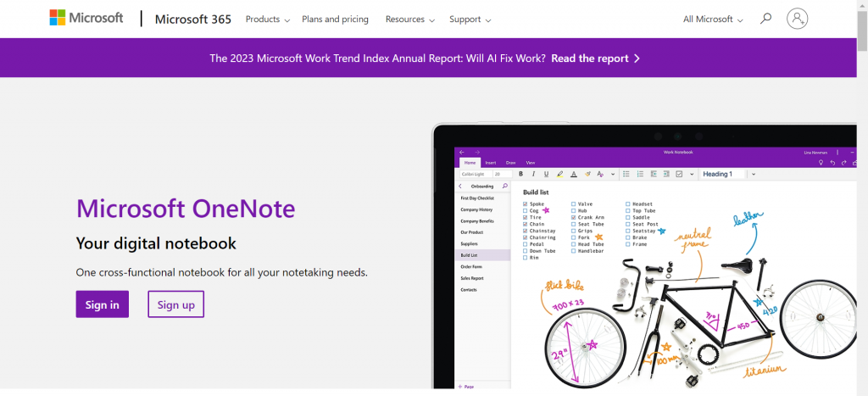Click the bulleted list icon
This screenshot has height=396, width=868.
[x=626, y=174]
